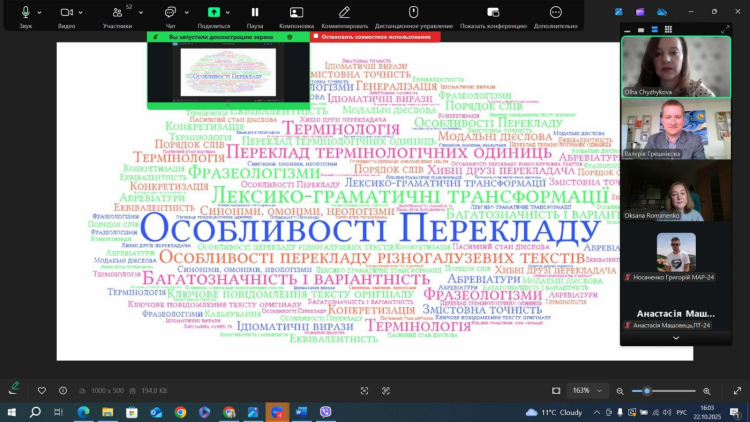Expand video options arrow next to Видео
750x422 pixels.
81,12
